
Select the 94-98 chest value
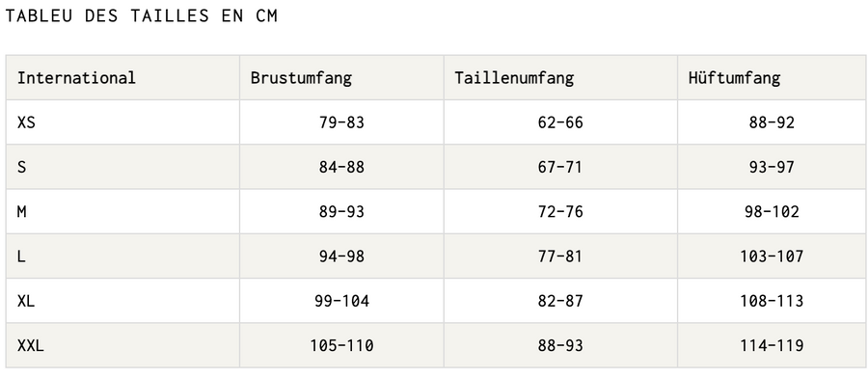(x=341, y=256)
